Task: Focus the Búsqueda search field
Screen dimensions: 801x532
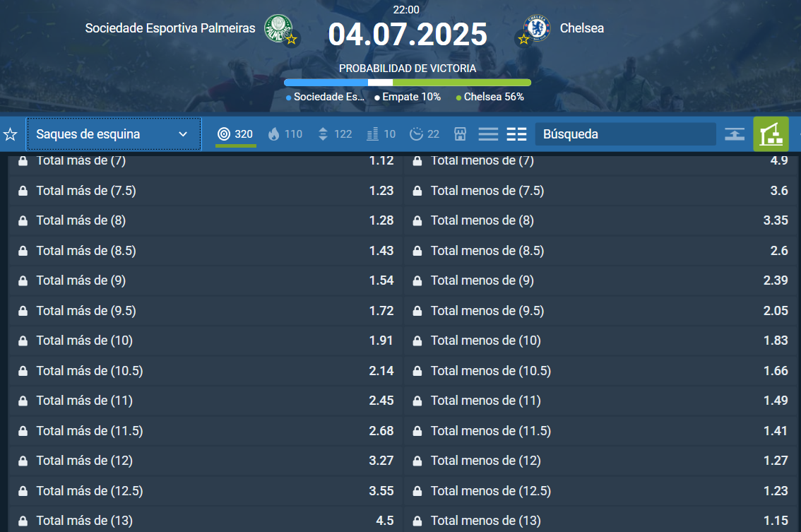Action: click(x=626, y=134)
